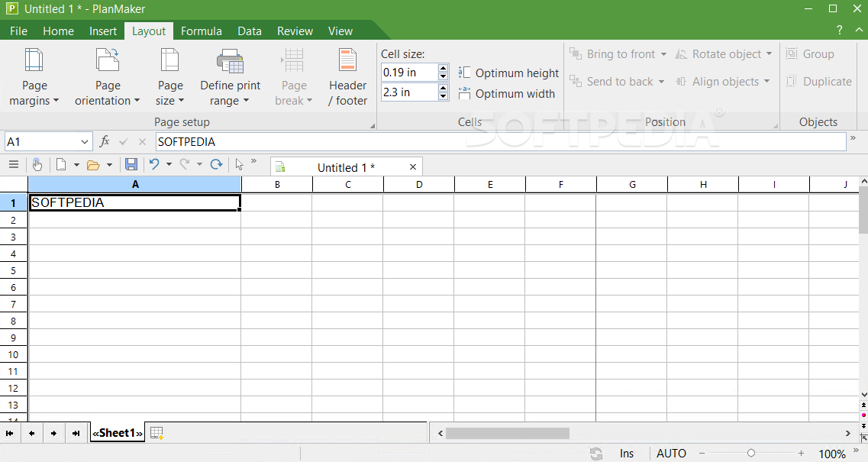Show more quick toolbar items
This screenshot has height=462, width=868.
[x=253, y=161]
